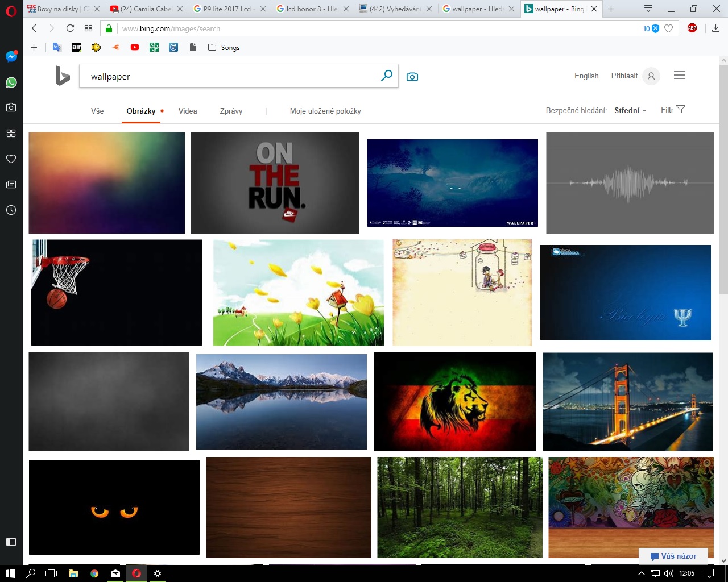Select the 'Zprávy' search category
Viewport: 728px width, 582px height.
coord(231,111)
